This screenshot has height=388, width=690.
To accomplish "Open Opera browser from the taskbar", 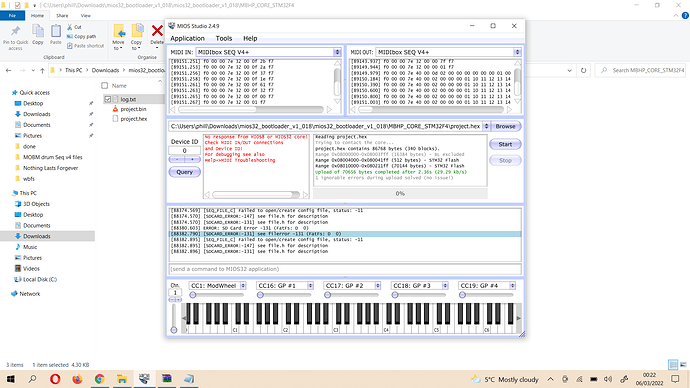I will point(55,379).
